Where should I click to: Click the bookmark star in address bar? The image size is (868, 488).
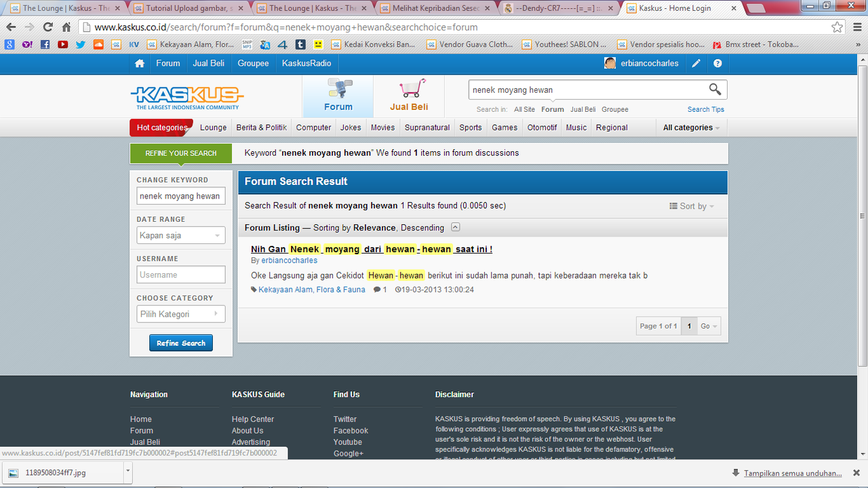(837, 27)
